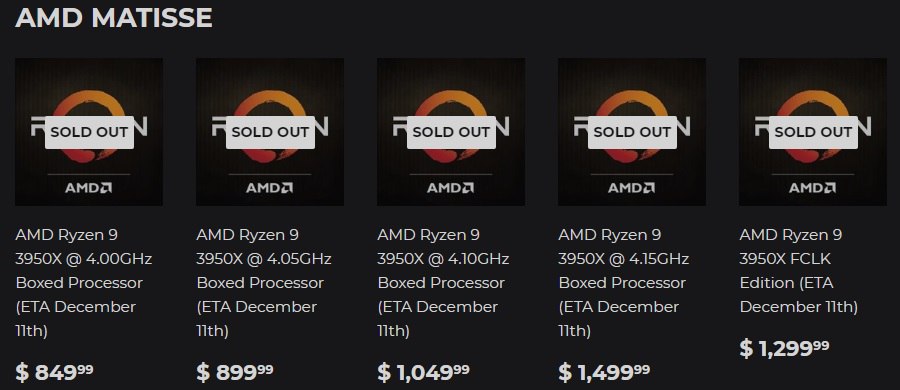Viewport: 900px width, 390px height.
Task: Click the AMD Matisse section heading
Action: pyautogui.click(x=114, y=17)
